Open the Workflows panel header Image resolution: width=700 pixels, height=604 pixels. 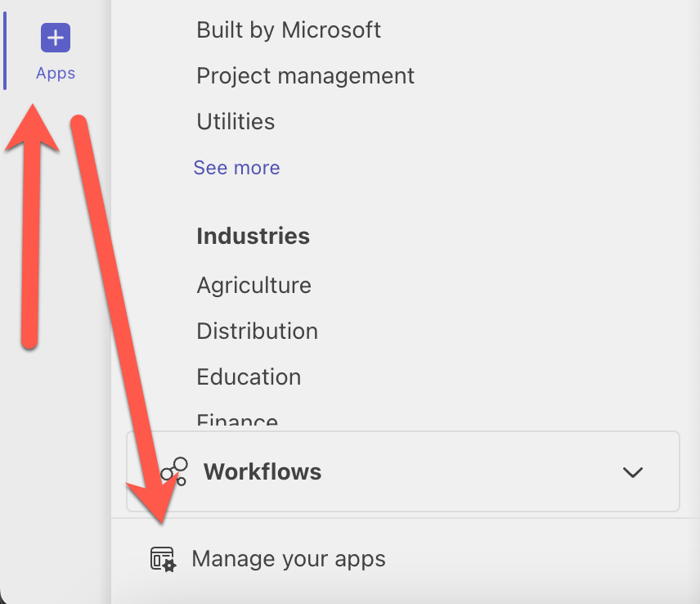pyautogui.click(x=402, y=471)
